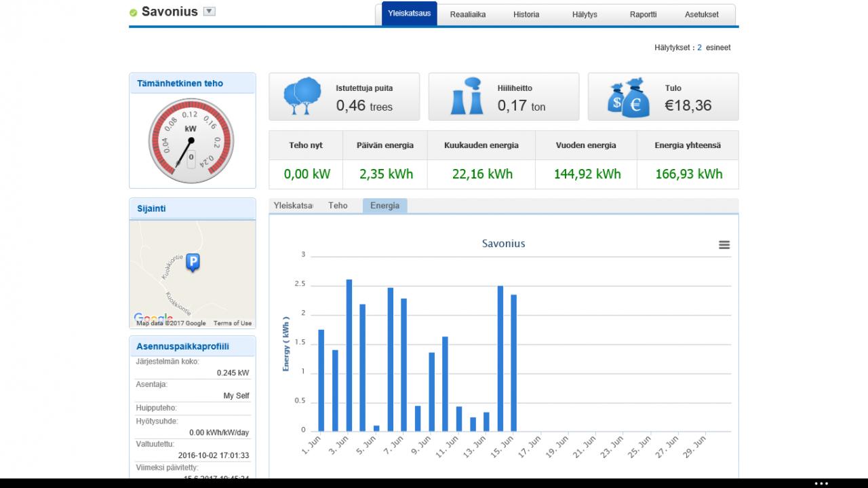
Task: Click the three-dot overflow menu in bottom bar
Action: click(x=821, y=483)
